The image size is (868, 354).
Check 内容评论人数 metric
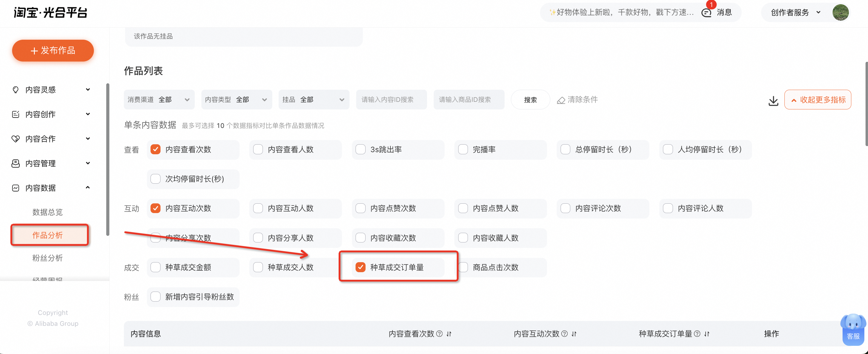(x=668, y=208)
